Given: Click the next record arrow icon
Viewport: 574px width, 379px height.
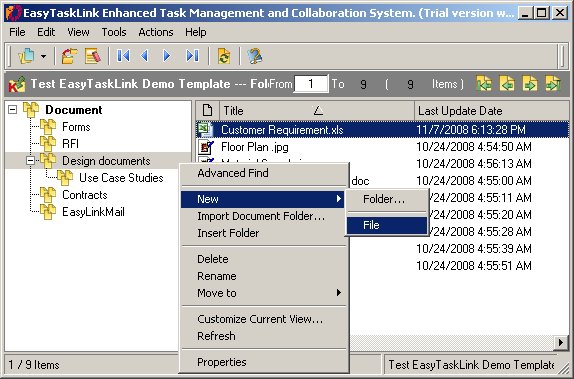Looking at the screenshot, I should click(167, 56).
